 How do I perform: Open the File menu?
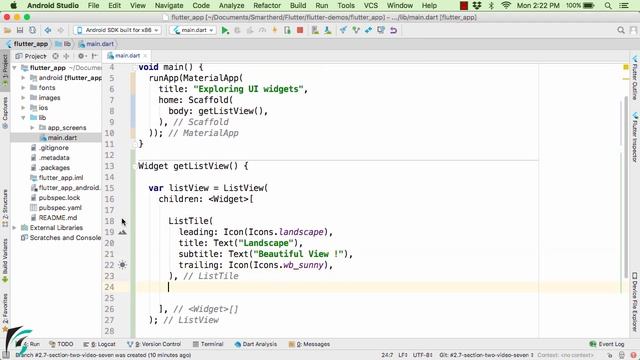pyautogui.click(x=93, y=6)
